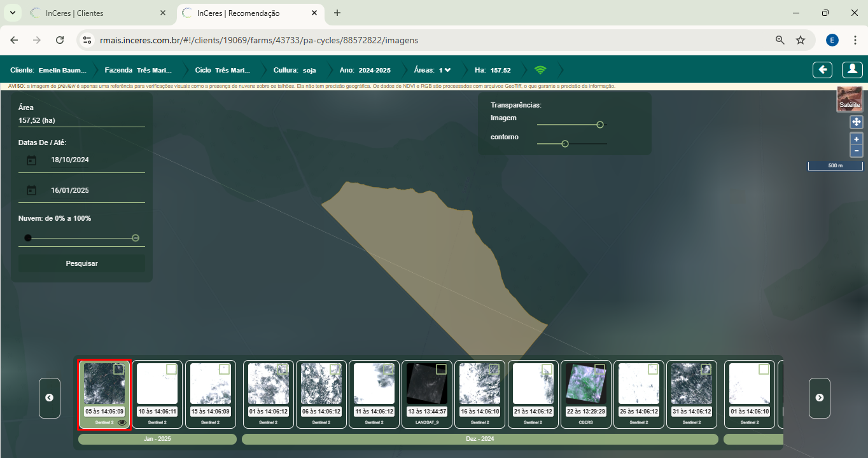The height and width of the screenshot is (458, 868).
Task: Open Cliente Emelin Baum breadcrumb
Action: coord(48,70)
